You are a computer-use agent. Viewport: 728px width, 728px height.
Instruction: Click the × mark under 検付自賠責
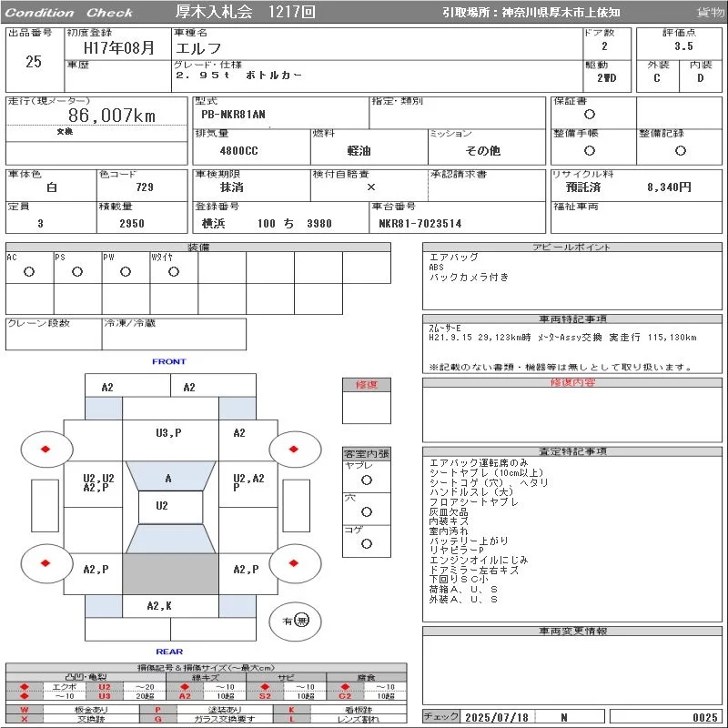tap(371, 187)
